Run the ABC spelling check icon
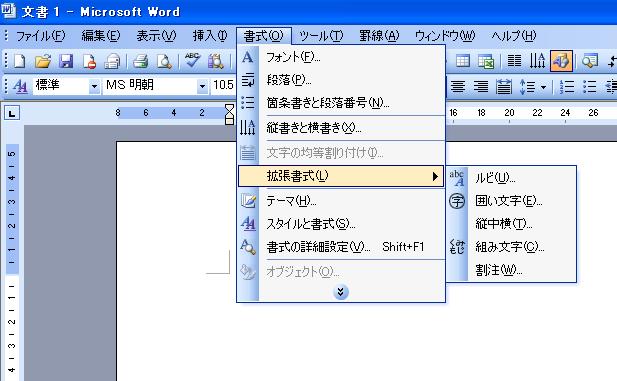The height and width of the screenshot is (381, 617). pyautogui.click(x=192, y=61)
